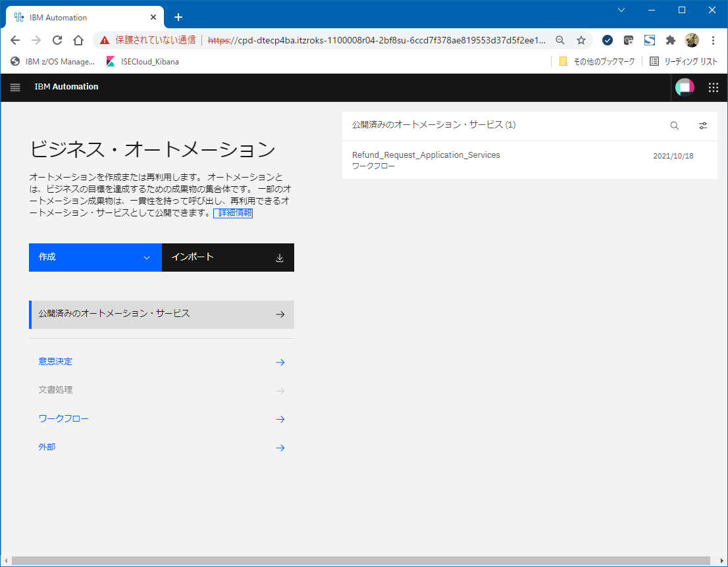728x567 pixels.
Task: Open the Chrome profile picture
Action: click(x=691, y=40)
